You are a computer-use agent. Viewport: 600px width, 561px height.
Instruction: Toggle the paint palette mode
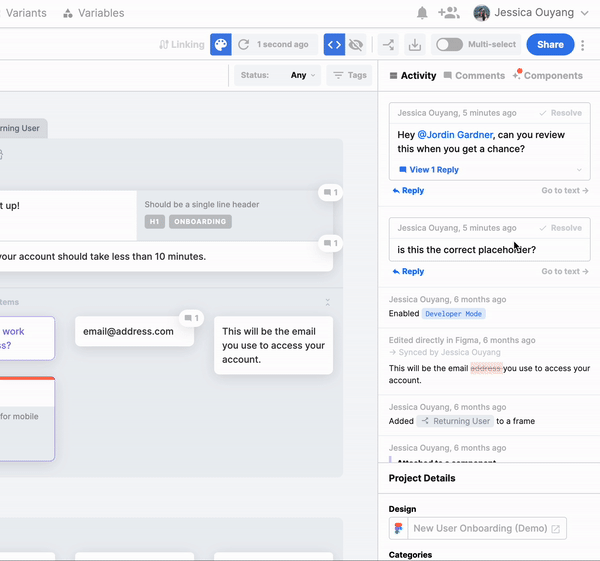221,44
